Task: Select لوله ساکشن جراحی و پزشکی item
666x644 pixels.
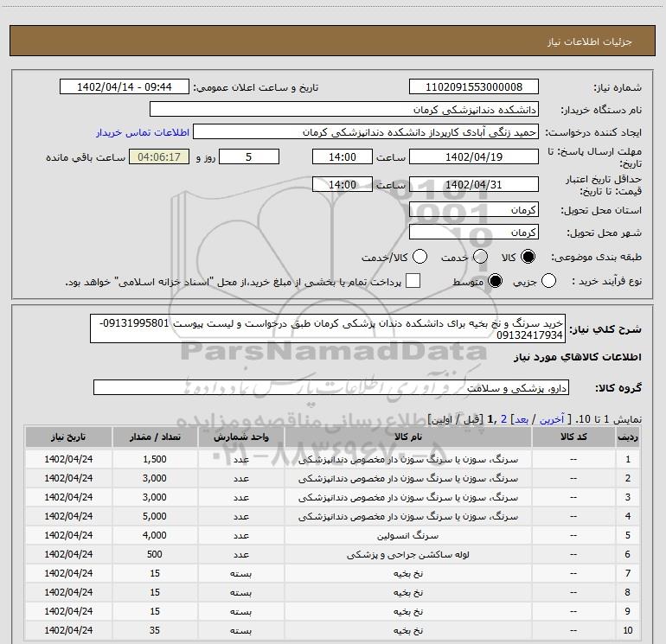Action: 407,554
